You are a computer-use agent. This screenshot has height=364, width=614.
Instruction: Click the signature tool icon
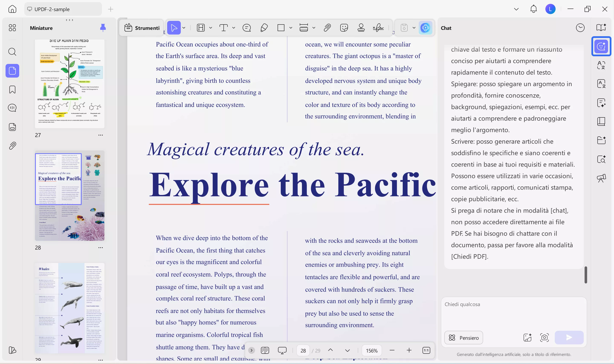tap(378, 28)
